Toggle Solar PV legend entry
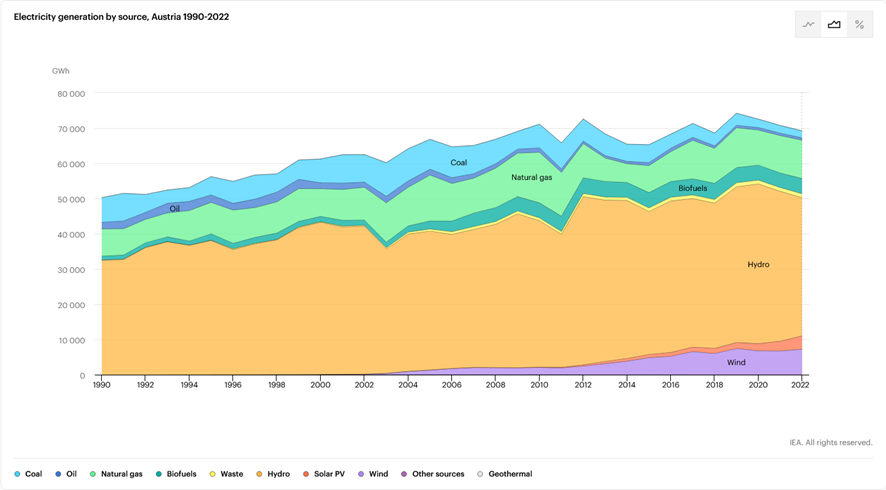 (x=323, y=474)
